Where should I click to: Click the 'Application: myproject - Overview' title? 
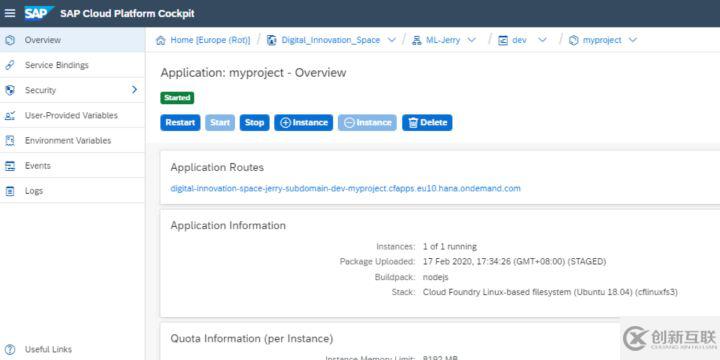253,73
